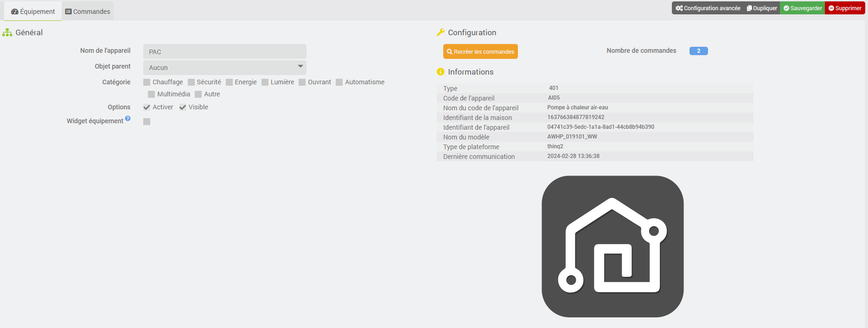Image resolution: width=868 pixels, height=328 pixels.
Task: Click the minus-circle icon in Supprimer
Action: [x=831, y=8]
